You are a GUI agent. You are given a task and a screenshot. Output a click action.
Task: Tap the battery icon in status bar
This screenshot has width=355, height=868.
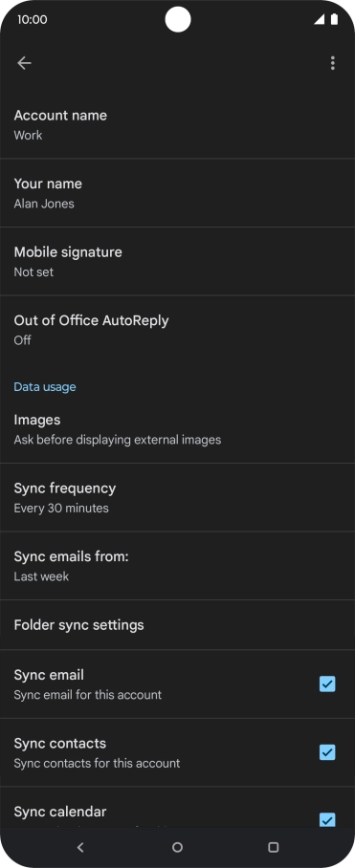pos(335,19)
